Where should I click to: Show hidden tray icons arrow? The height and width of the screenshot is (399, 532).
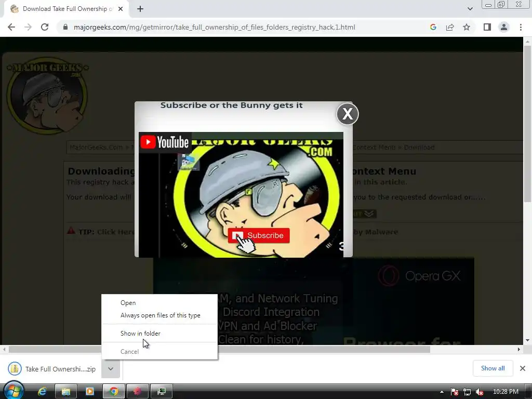[x=442, y=392]
